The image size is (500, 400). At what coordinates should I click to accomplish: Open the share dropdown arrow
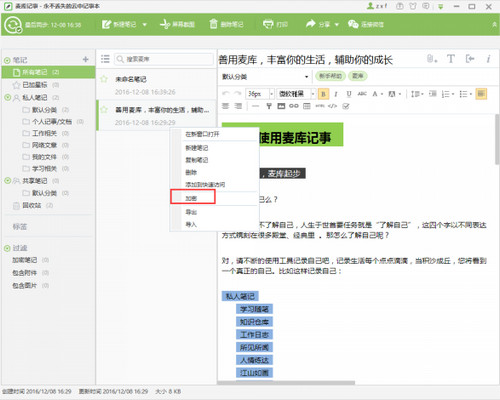337,25
